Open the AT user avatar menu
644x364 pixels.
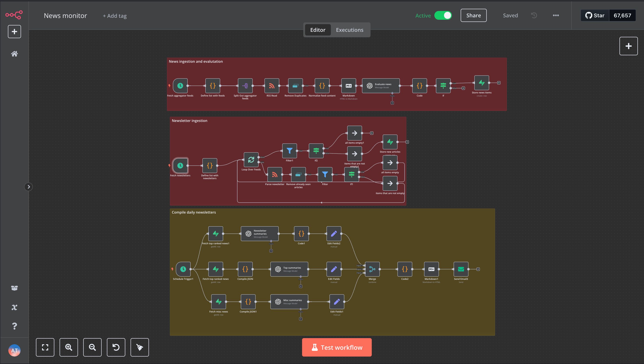14,350
